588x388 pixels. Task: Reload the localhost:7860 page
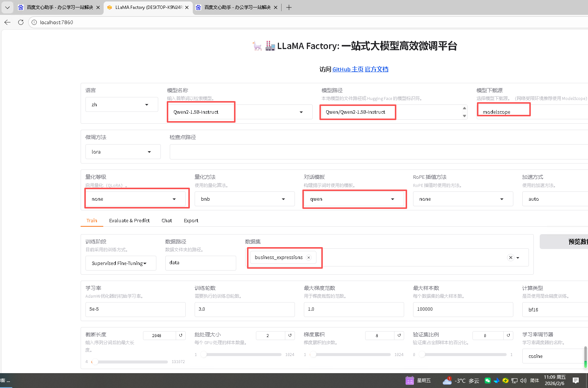pos(21,22)
